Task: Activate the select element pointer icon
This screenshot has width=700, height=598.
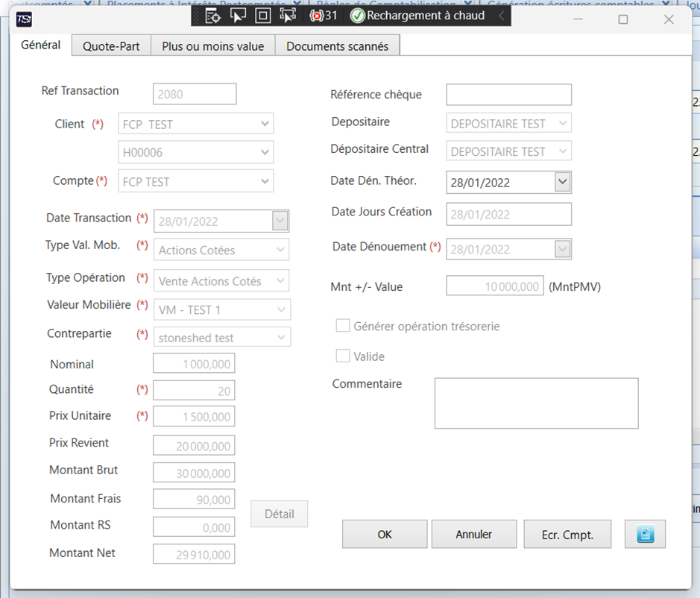Action: [x=238, y=16]
